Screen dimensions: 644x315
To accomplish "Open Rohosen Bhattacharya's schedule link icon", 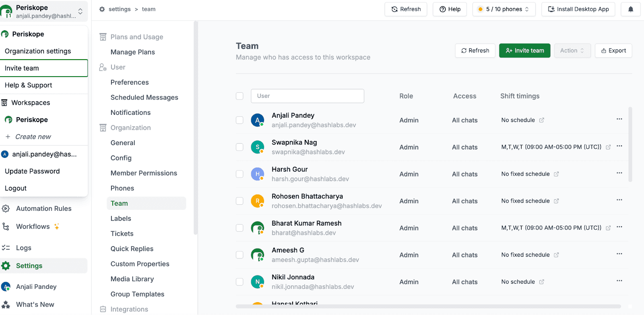I will pyautogui.click(x=556, y=201).
